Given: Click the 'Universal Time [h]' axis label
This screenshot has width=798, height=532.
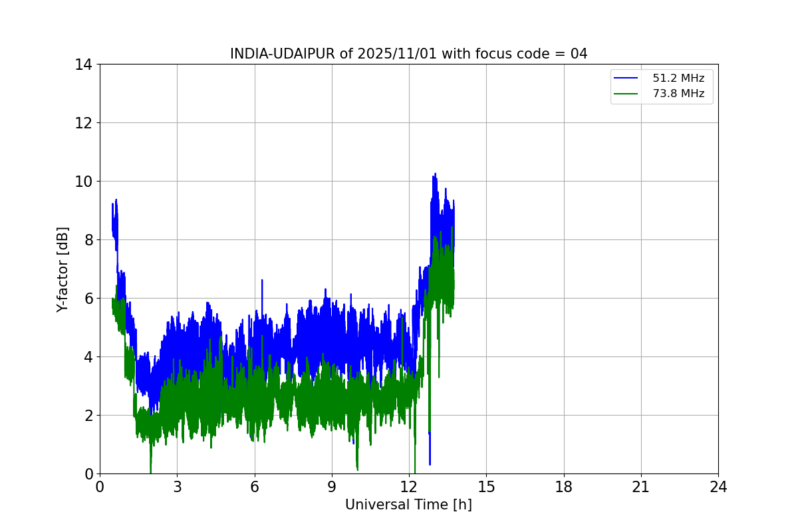Looking at the screenshot, I should pyautogui.click(x=408, y=505).
